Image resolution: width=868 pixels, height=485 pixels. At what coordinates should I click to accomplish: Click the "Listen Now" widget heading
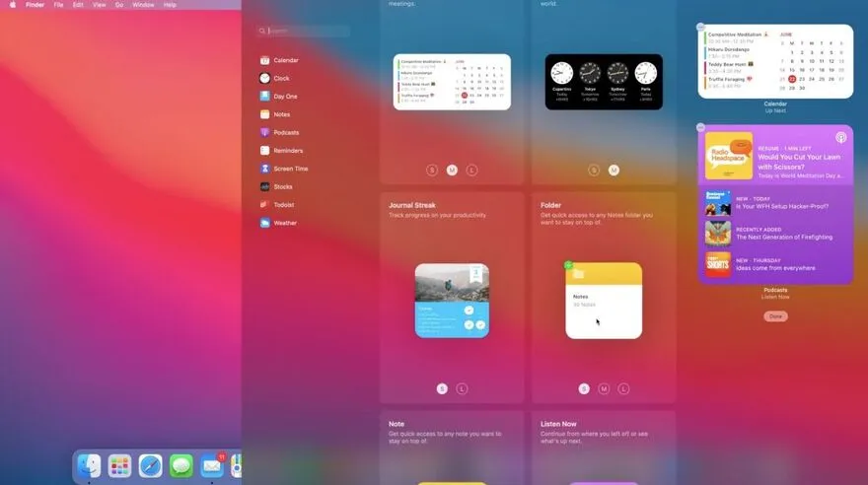point(558,424)
